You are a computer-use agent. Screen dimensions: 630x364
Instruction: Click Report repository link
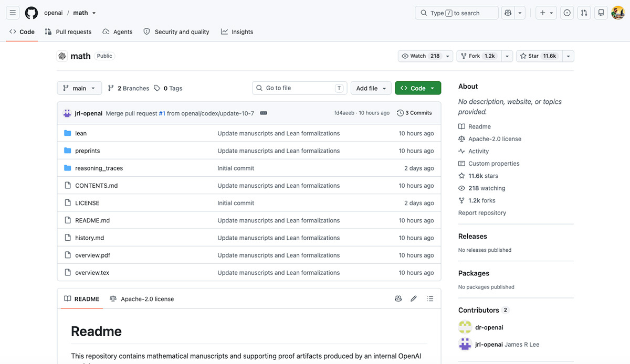pyautogui.click(x=482, y=213)
